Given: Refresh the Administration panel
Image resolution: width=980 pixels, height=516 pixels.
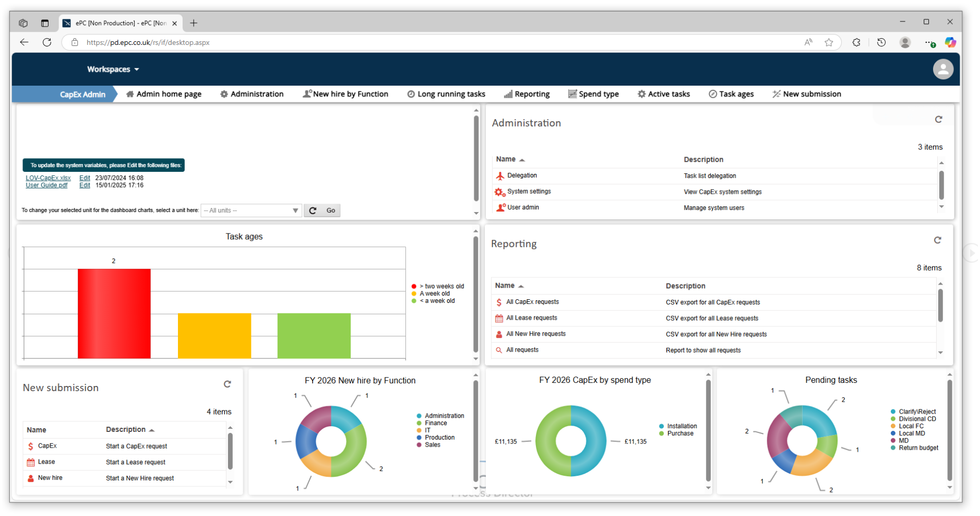Looking at the screenshot, I should [x=939, y=119].
